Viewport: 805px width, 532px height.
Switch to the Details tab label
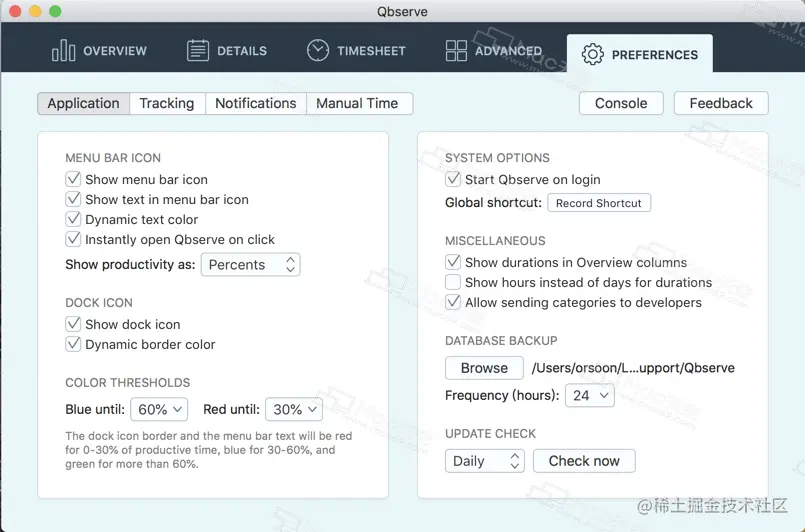pos(242,51)
